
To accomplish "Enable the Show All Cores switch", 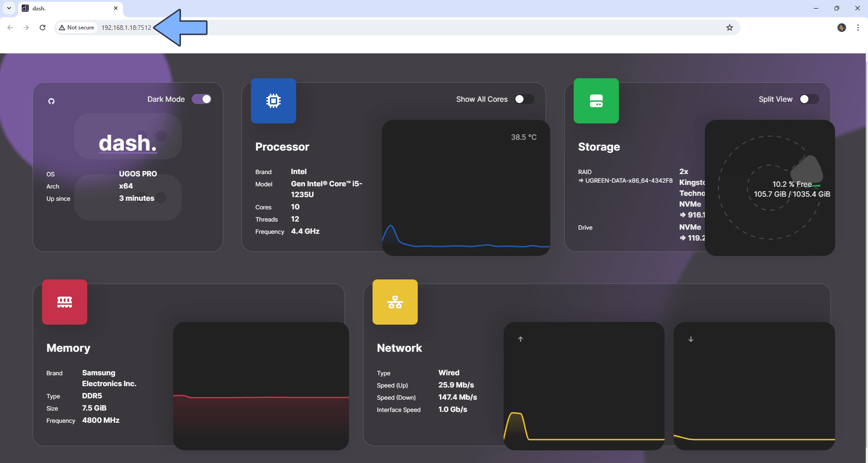I will point(524,99).
